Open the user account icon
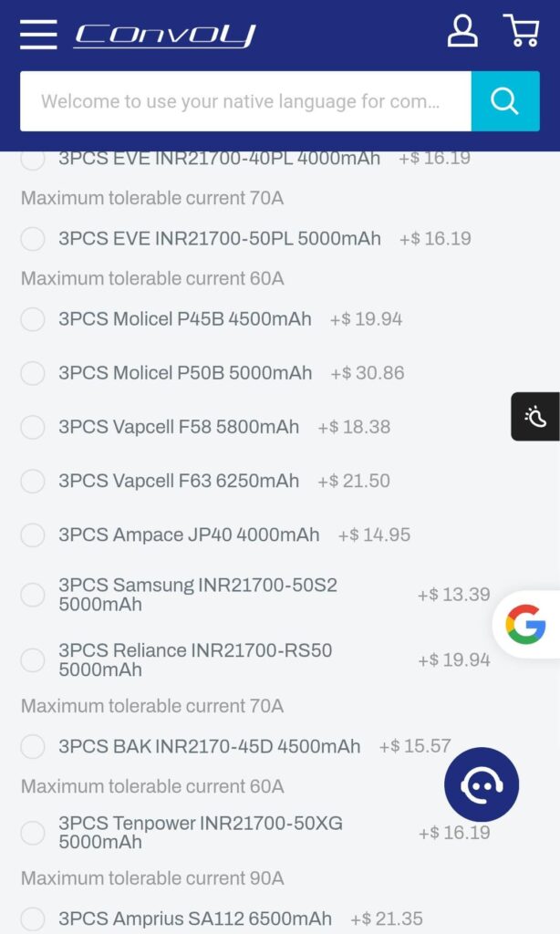Screen dimensions: 560x934 click(463, 32)
